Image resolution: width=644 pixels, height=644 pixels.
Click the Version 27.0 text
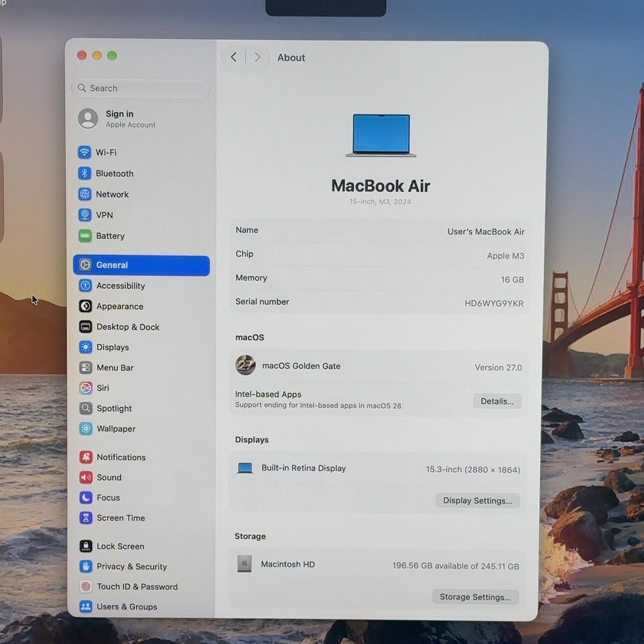coord(498,368)
